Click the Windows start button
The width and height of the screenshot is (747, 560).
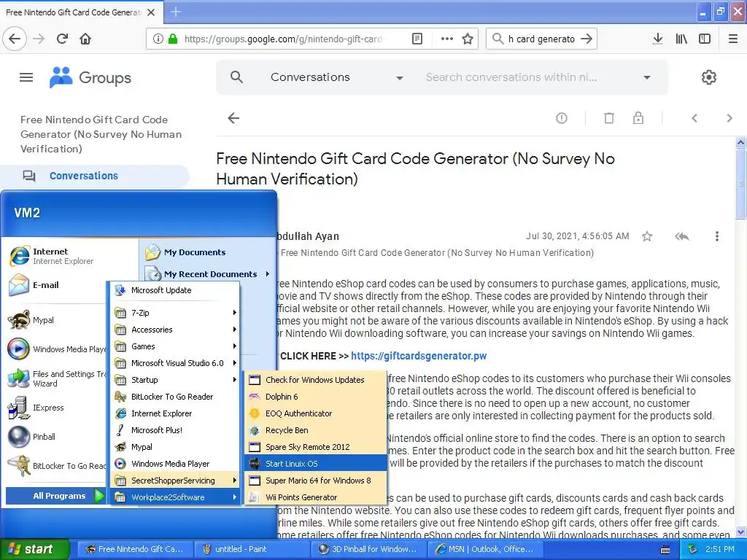pyautogui.click(x=35, y=549)
